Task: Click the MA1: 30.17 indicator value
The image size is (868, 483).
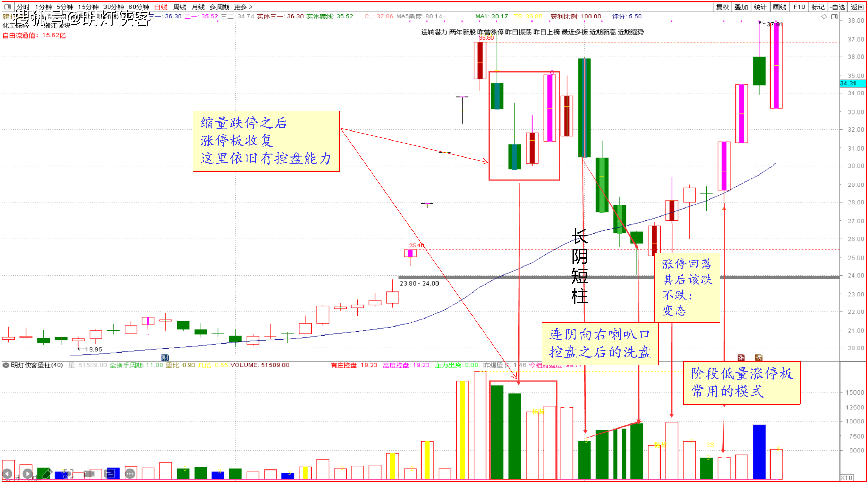Action: coord(492,16)
